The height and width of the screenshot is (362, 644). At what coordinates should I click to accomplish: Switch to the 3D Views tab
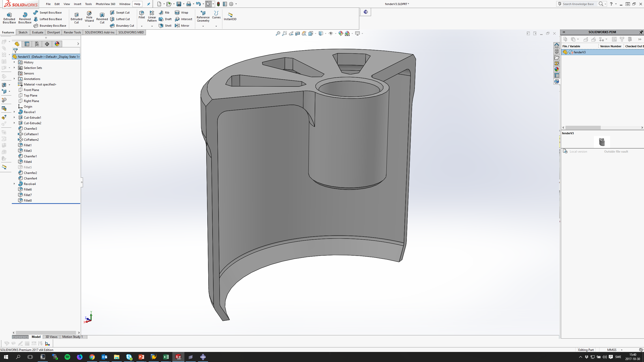click(51, 337)
